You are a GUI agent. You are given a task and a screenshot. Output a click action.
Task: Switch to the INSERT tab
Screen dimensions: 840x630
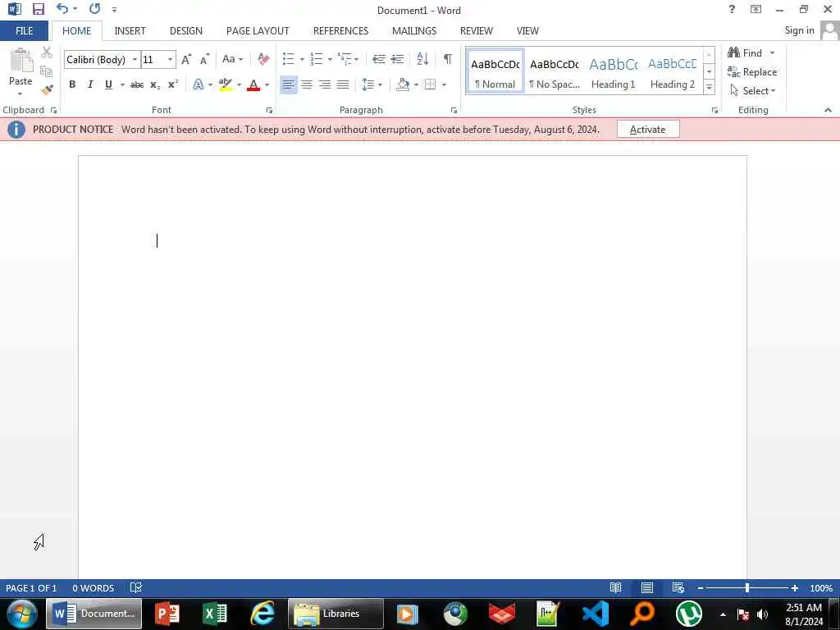coord(130,31)
